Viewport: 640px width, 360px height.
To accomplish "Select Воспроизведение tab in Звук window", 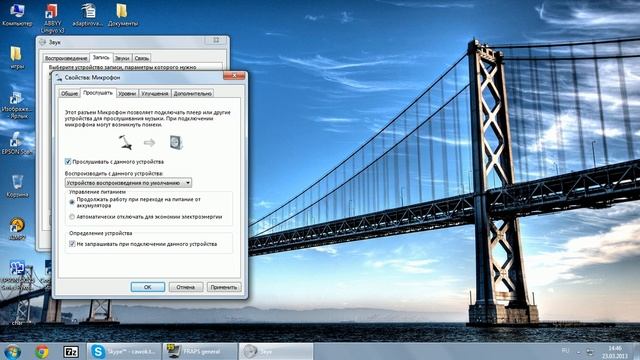I will click(x=66, y=58).
